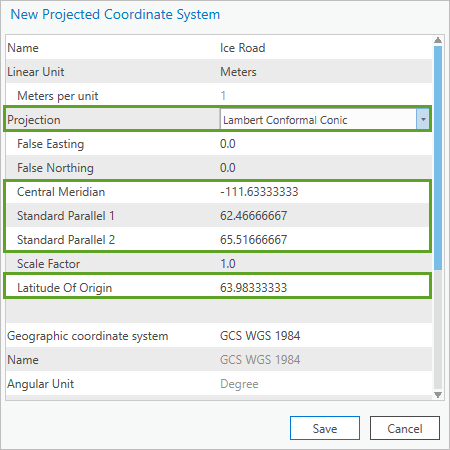This screenshot has width=450, height=450.
Task: Select the Geographic coordinate system GCS WGS 1984 value
Action: [x=260, y=336]
